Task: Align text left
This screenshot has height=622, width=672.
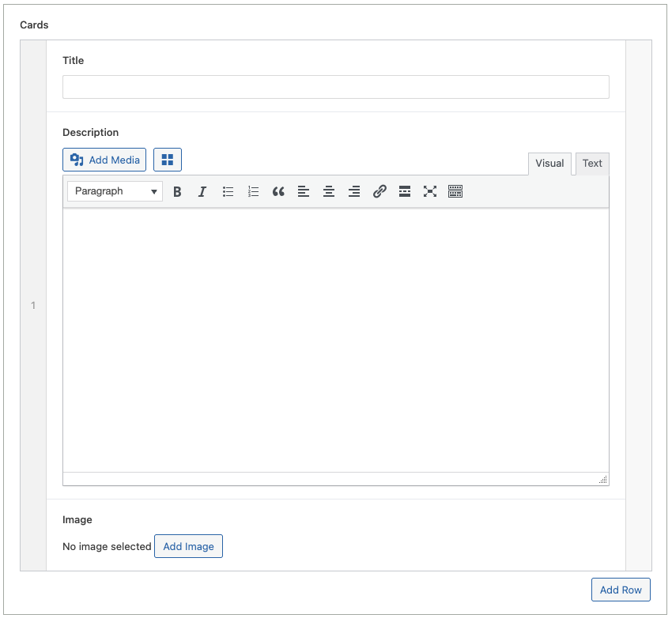Action: coord(304,191)
